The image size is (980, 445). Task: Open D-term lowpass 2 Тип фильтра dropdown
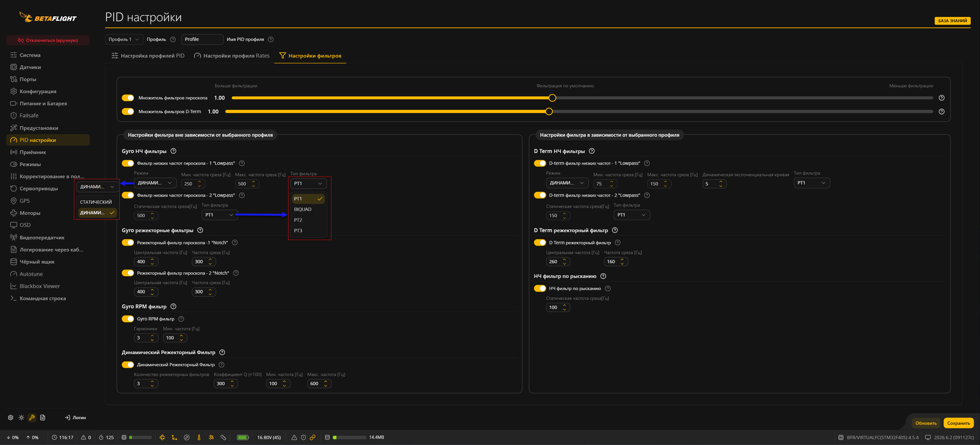(x=632, y=215)
